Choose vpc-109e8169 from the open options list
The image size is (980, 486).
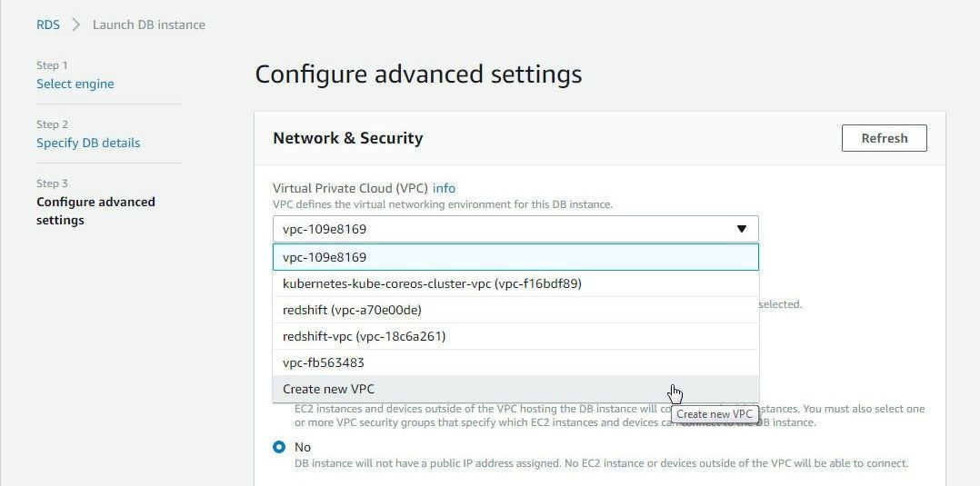click(x=515, y=257)
